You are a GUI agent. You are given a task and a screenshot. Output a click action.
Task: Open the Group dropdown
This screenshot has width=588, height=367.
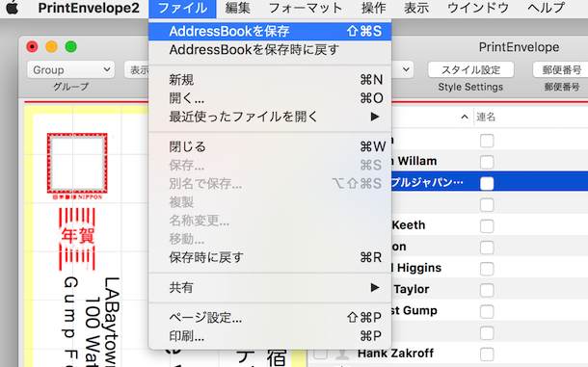[70, 69]
